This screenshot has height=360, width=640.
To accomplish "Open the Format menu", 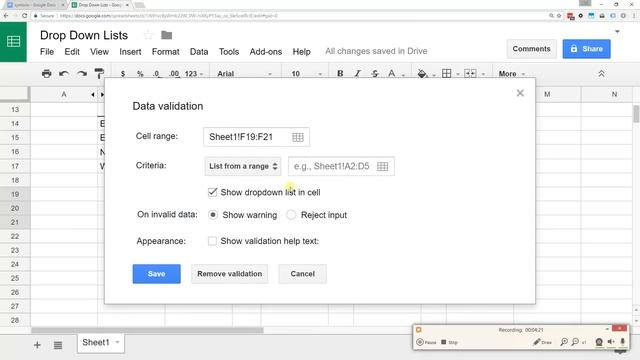I will point(165,52).
